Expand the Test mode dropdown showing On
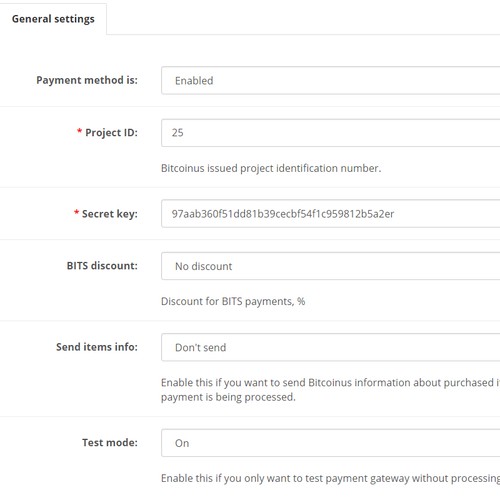The image size is (500, 500). (331, 443)
